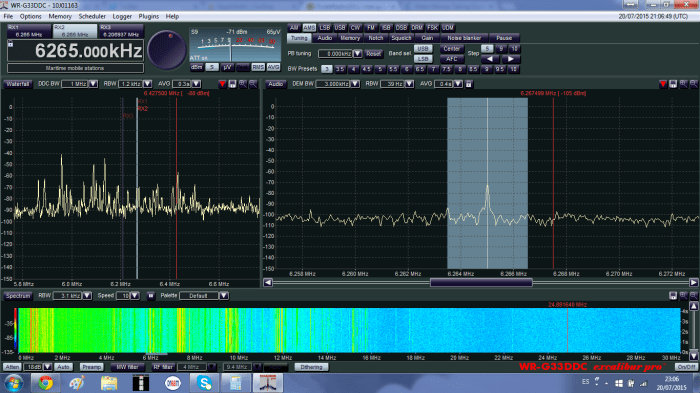Expand the DDC BW 1 MHz dropdown
Viewport: 700px width, 393px height.
93,84
